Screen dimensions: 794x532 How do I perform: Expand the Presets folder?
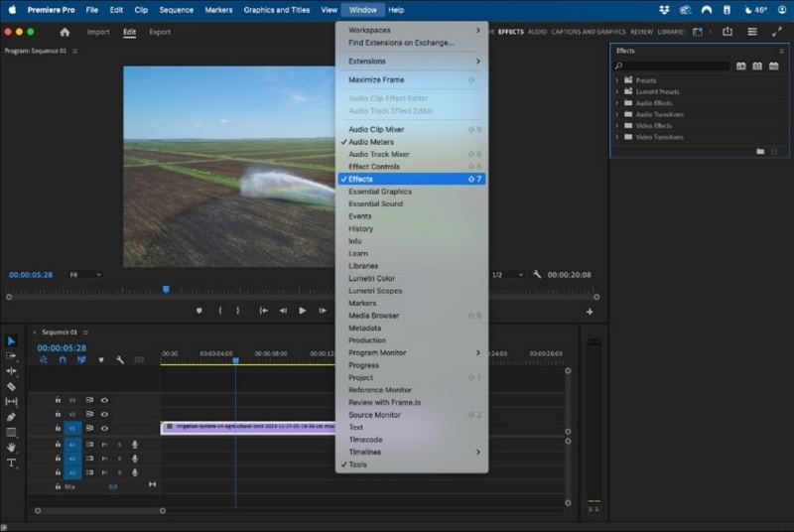[617, 80]
